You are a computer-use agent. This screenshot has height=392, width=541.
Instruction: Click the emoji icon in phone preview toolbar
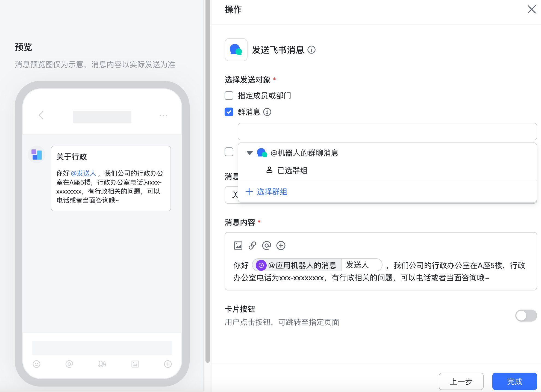coord(36,364)
